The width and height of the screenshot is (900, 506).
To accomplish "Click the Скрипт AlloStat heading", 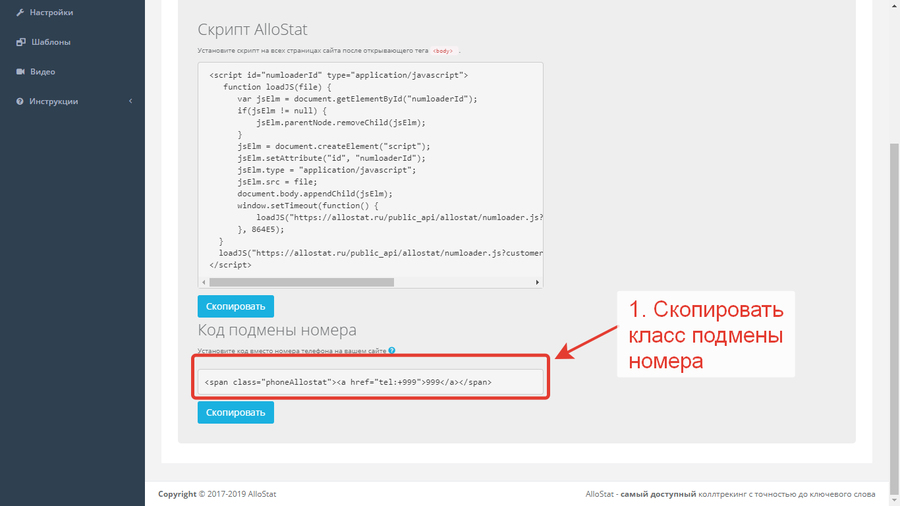I will (x=252, y=29).
